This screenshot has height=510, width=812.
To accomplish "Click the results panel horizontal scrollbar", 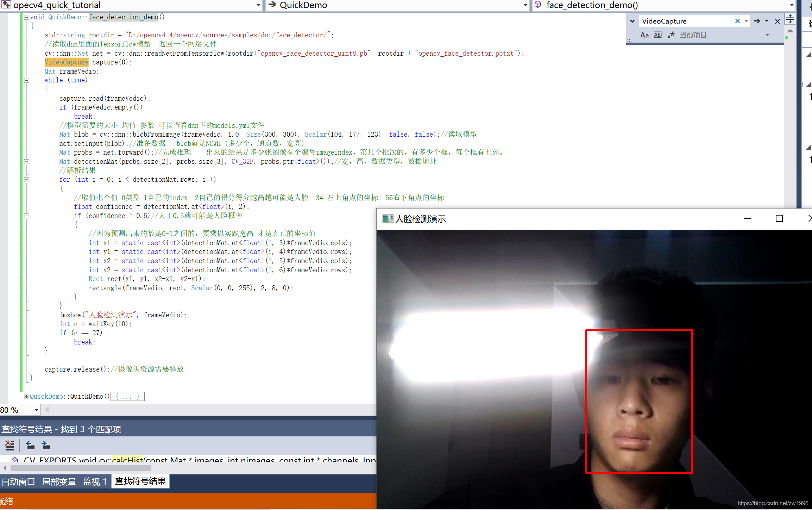I will click(x=80, y=468).
